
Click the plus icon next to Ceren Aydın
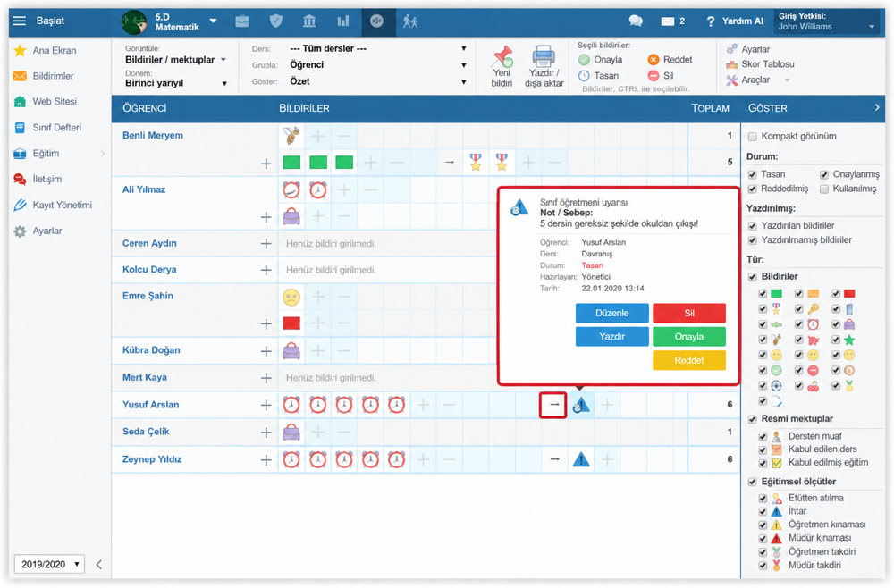(x=266, y=243)
